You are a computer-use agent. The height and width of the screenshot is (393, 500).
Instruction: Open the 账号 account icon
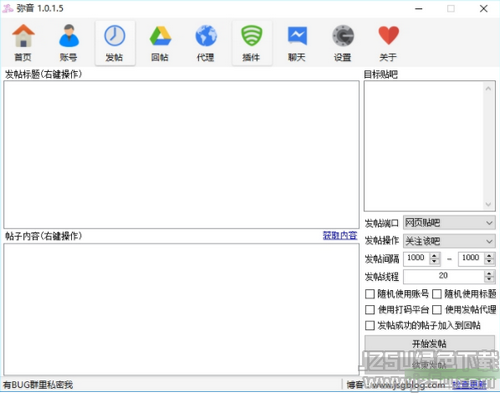pyautogui.click(x=69, y=43)
